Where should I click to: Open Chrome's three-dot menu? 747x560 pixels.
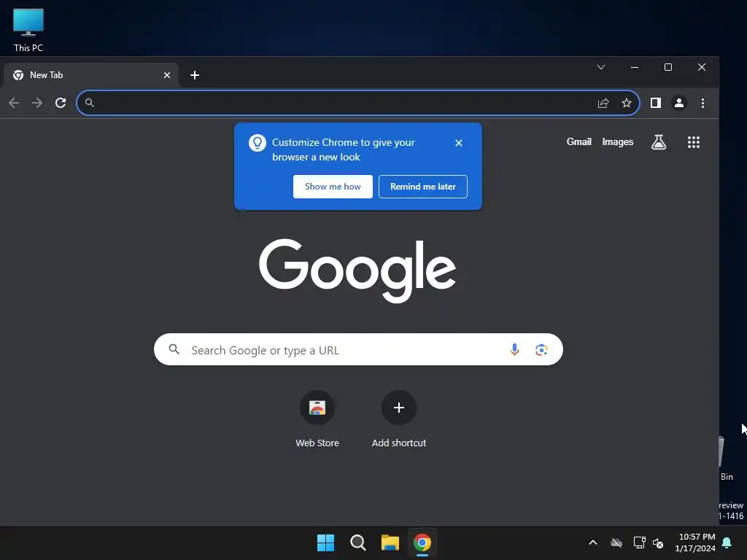click(x=703, y=103)
